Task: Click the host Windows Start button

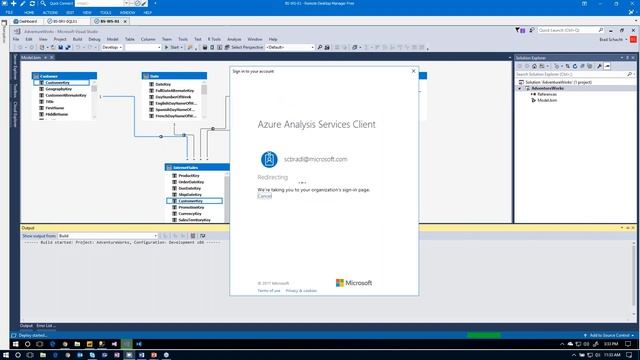Action: coord(5,355)
